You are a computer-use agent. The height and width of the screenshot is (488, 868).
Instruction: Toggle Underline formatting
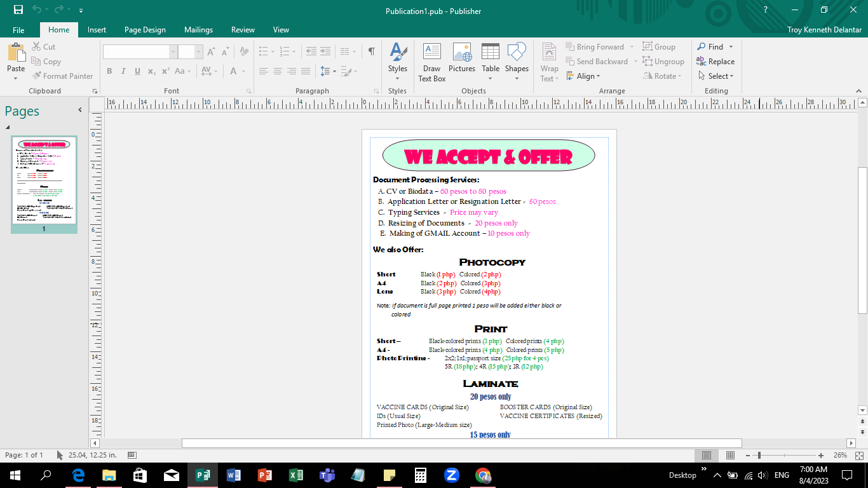click(x=137, y=71)
